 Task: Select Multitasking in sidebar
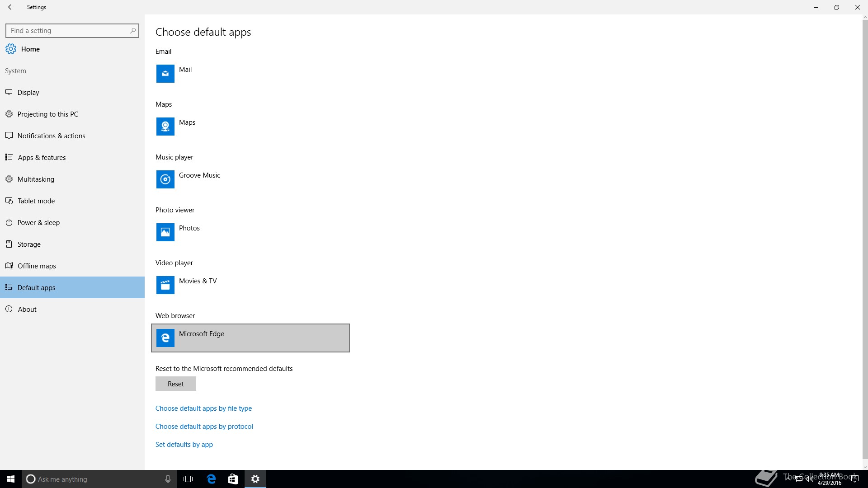tap(72, 179)
